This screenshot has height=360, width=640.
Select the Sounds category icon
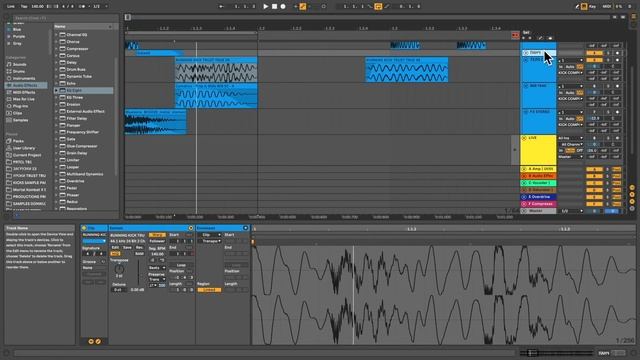9,64
